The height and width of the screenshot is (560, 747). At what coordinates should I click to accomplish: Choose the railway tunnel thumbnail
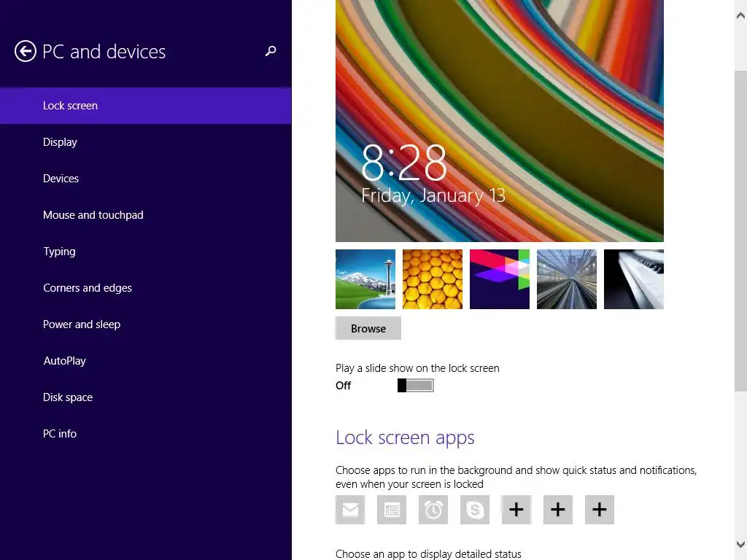pyautogui.click(x=567, y=279)
